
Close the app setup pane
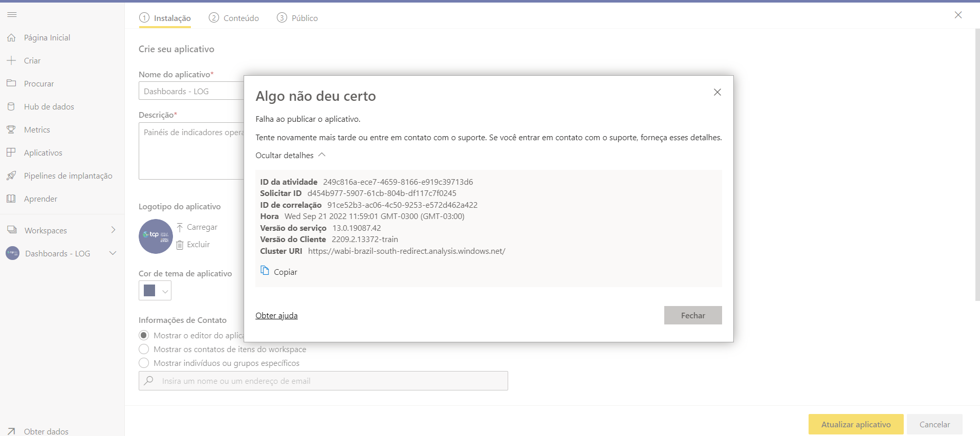point(958,15)
